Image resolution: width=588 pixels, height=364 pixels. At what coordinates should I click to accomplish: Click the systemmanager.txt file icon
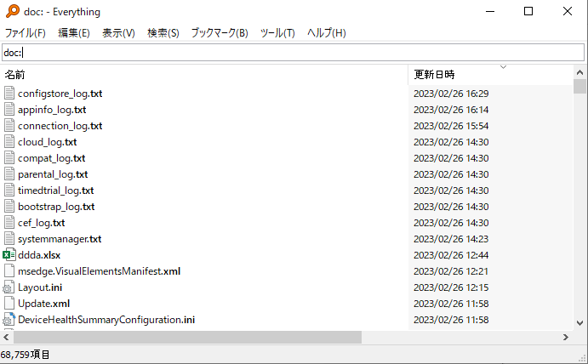(9, 238)
